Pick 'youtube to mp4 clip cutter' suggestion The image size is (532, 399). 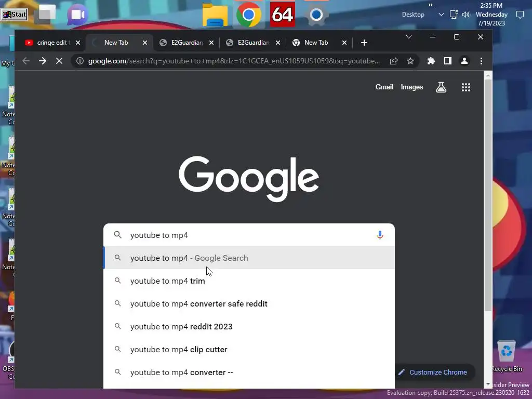point(249,350)
